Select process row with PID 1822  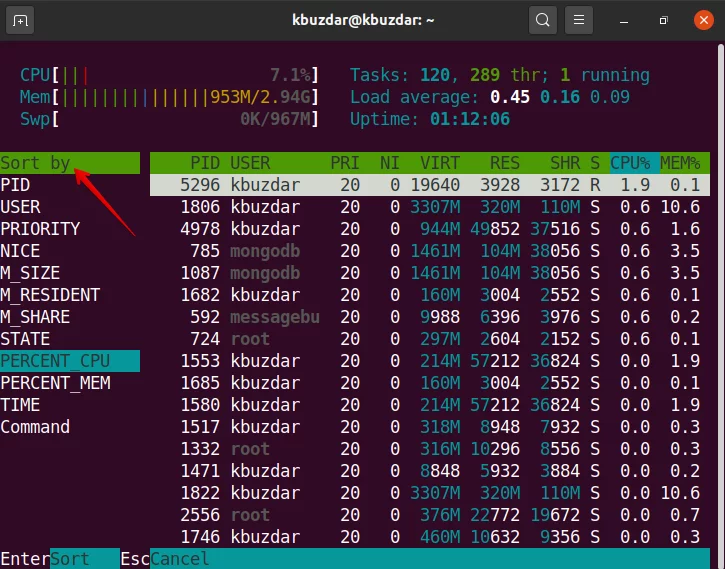click(430, 493)
